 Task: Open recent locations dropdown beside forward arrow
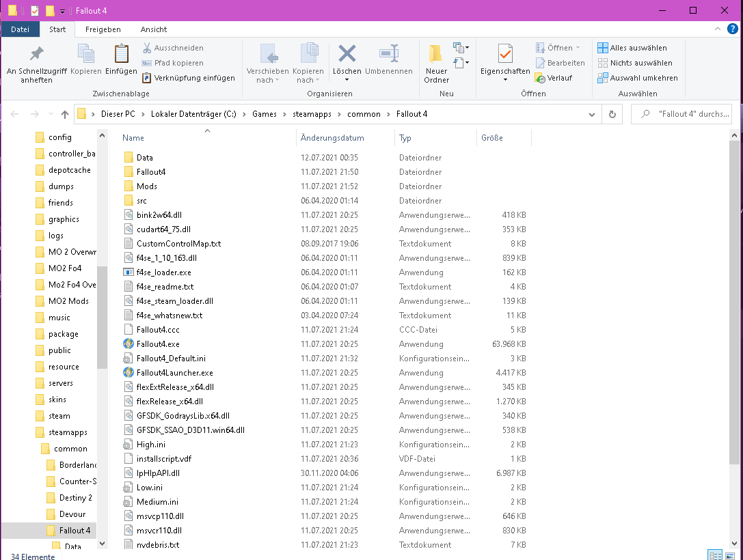51,114
